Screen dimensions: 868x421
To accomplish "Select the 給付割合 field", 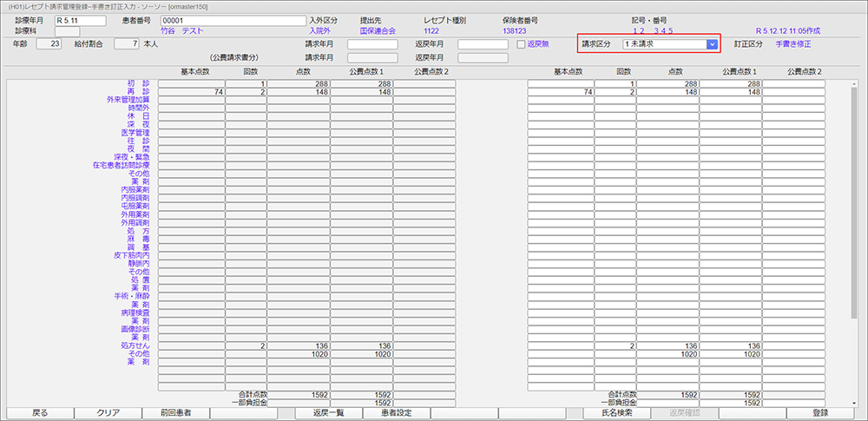I will point(126,43).
